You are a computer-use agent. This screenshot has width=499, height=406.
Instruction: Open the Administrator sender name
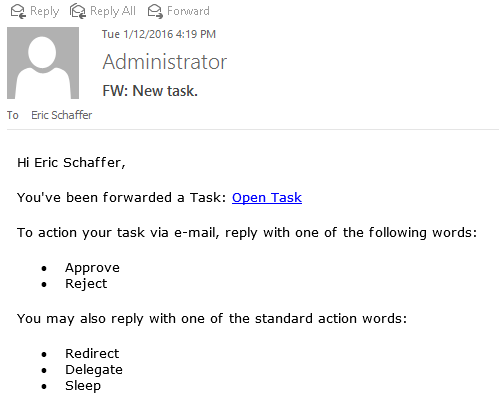[165, 62]
